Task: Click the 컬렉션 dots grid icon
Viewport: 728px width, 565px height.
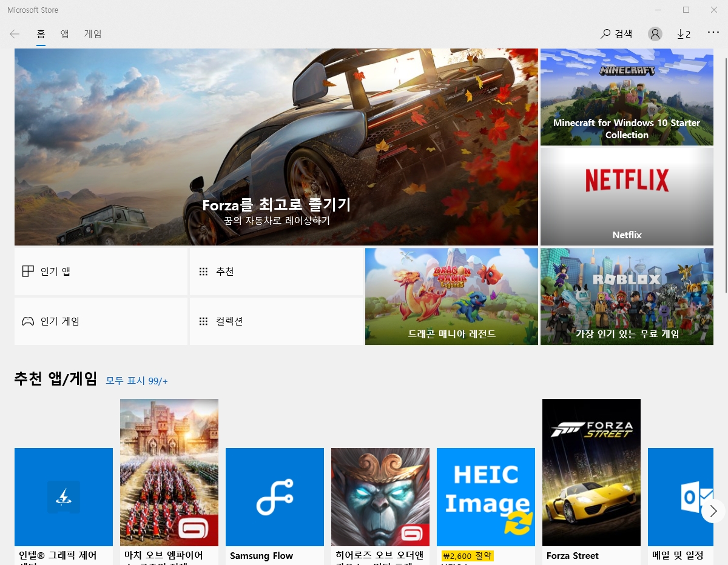Action: 203,321
